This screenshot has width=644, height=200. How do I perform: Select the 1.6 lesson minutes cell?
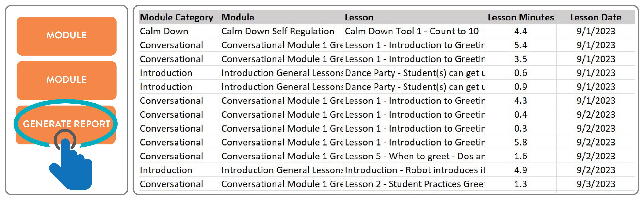click(521, 156)
